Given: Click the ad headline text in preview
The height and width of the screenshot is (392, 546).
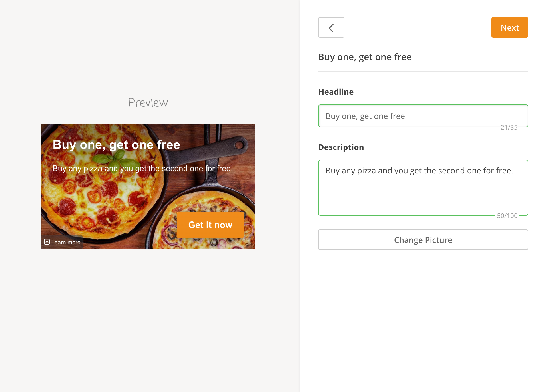Looking at the screenshot, I should pos(116,145).
